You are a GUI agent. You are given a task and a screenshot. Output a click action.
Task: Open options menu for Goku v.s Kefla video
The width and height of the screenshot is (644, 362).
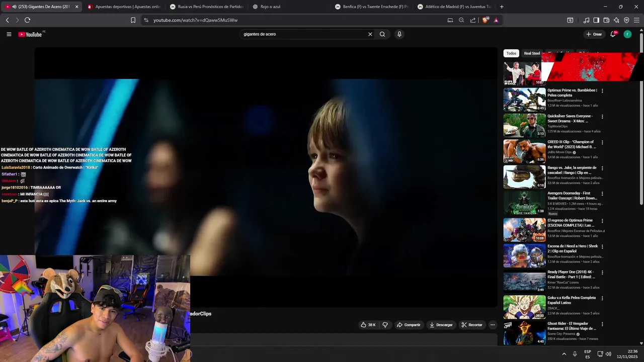point(602,298)
